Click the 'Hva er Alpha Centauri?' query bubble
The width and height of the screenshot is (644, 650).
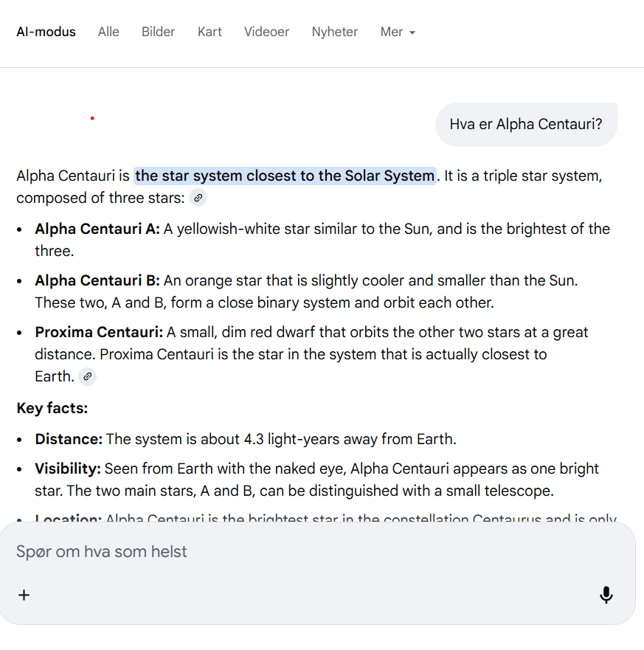[x=526, y=124]
